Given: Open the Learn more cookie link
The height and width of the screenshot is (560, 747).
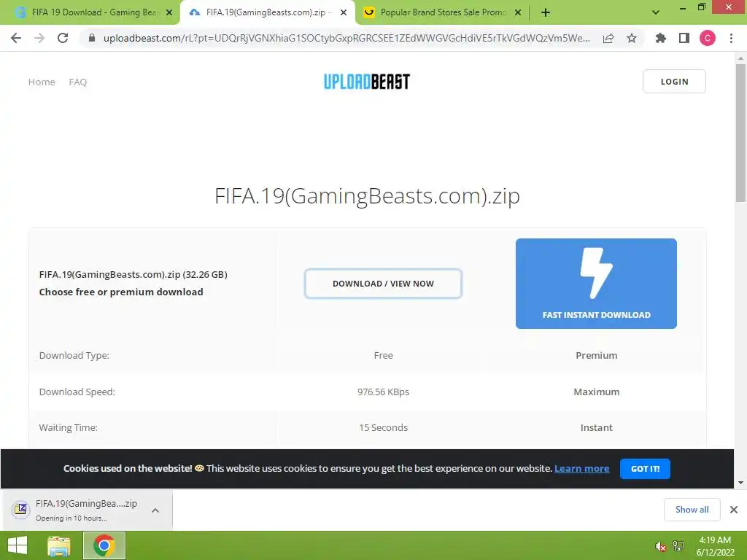Looking at the screenshot, I should (581, 469).
